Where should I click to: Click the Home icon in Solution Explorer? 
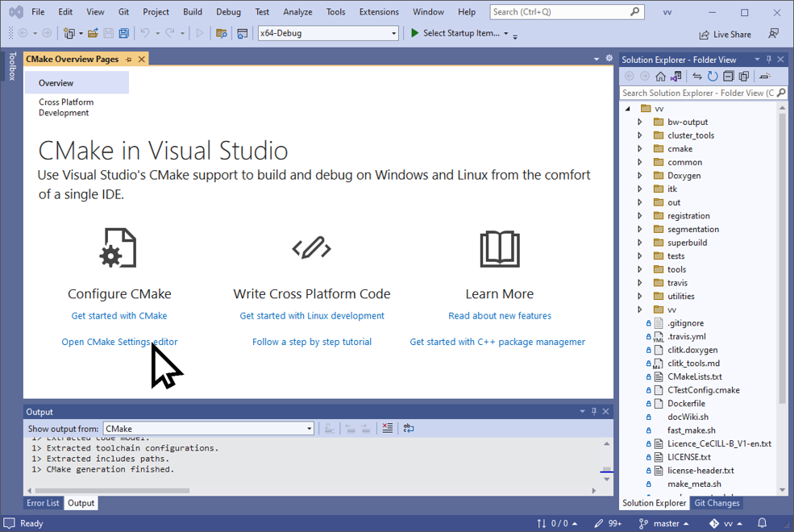click(x=660, y=77)
